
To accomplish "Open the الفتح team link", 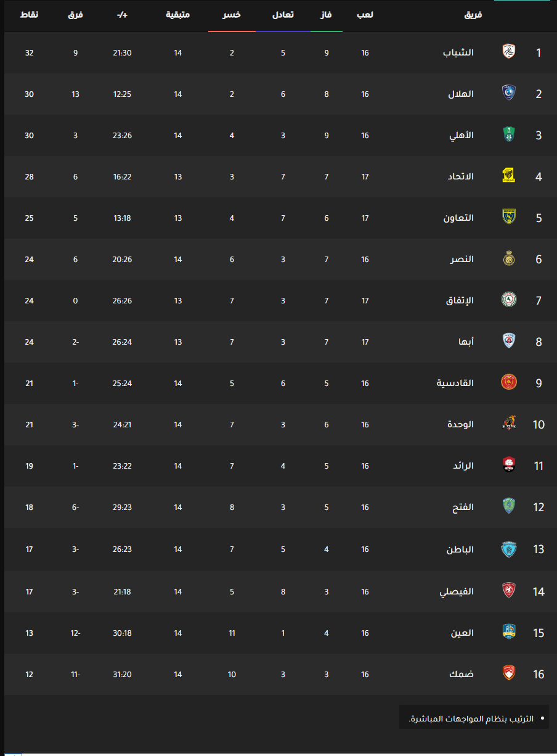I will (463, 507).
